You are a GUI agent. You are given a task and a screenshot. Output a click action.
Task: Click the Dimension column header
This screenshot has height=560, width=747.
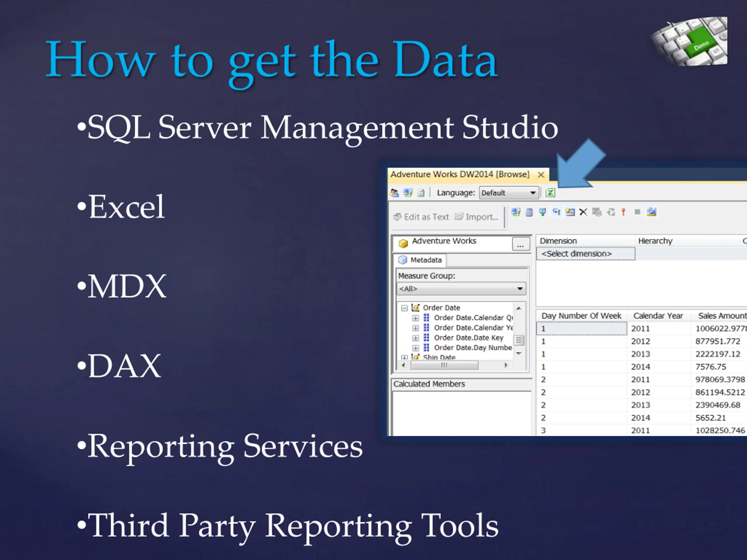click(585, 241)
